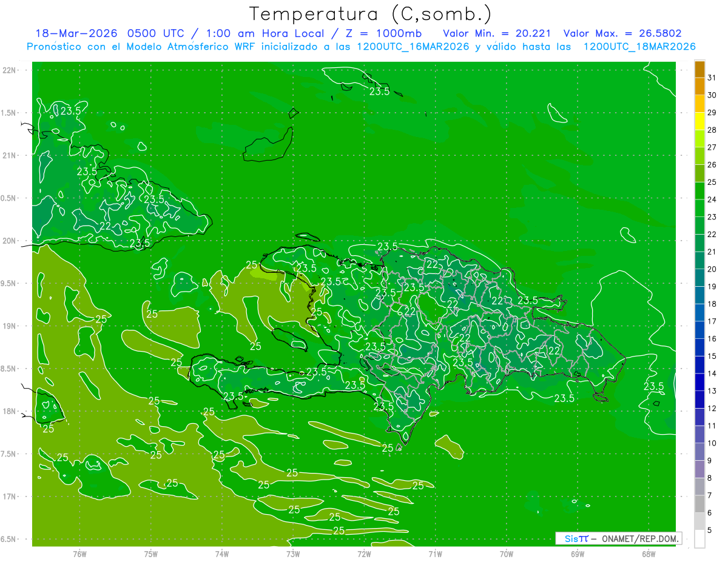728x562 pixels.
Task: Click the '75W' longitude axis label
Action: pos(151,554)
